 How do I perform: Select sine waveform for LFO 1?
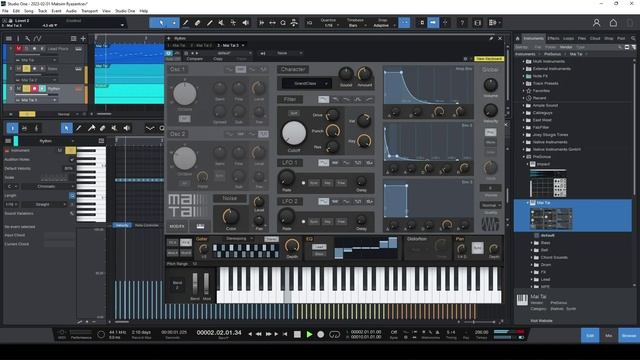coord(323,162)
